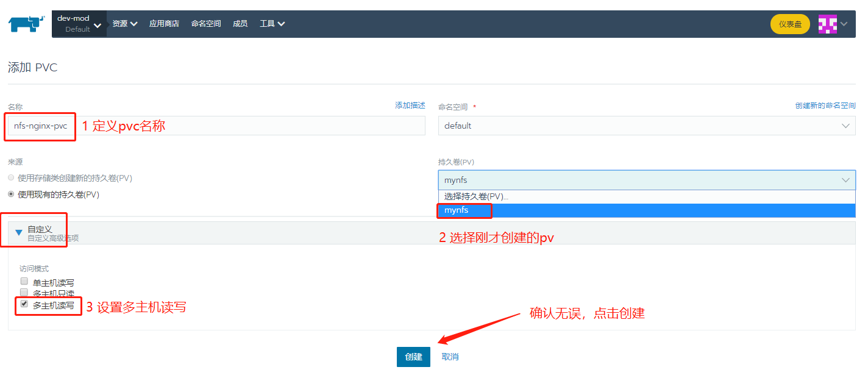Click the 创建 button to create PVC
Viewport: 868px width, 378px height.
tap(413, 357)
